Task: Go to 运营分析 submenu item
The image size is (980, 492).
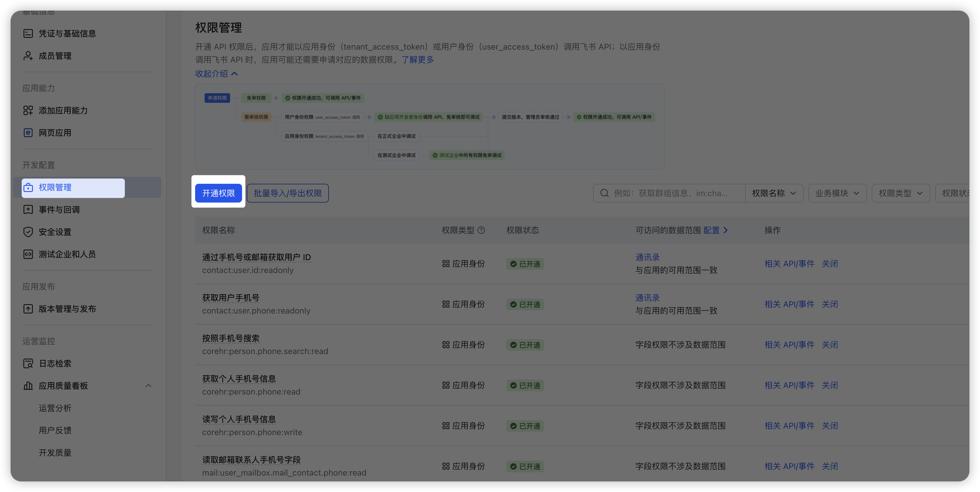Action: (55, 408)
